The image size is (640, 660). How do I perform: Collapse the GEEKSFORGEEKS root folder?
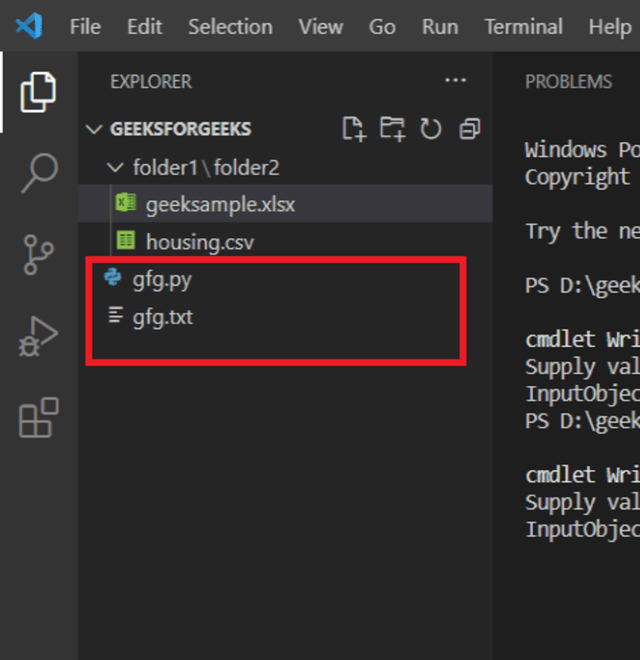tap(94, 129)
